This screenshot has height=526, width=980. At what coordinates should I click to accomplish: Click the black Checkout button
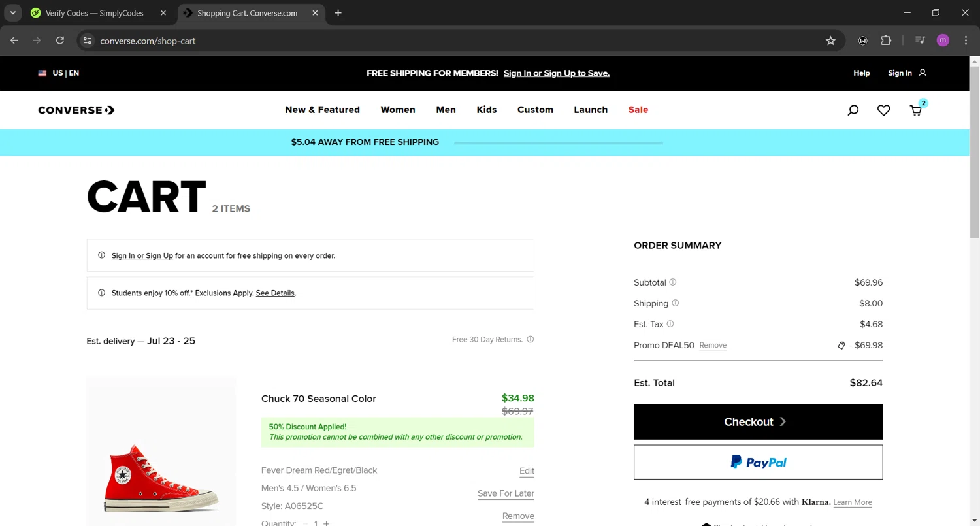pos(758,421)
